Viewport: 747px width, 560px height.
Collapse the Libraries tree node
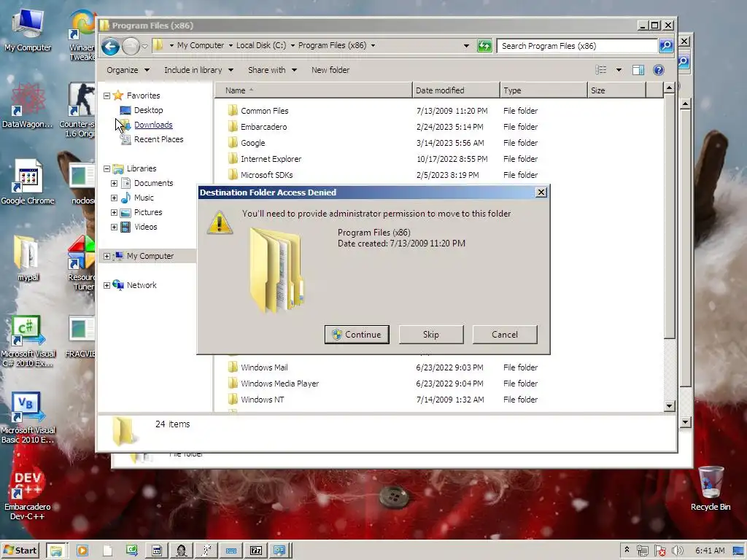pos(107,168)
